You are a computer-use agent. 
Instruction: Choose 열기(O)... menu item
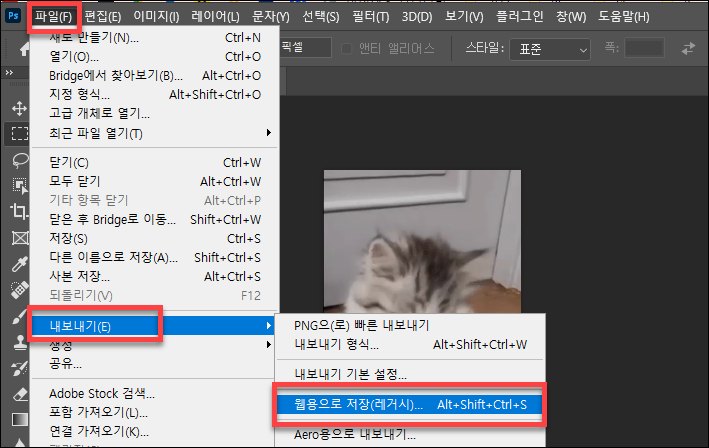pos(155,57)
